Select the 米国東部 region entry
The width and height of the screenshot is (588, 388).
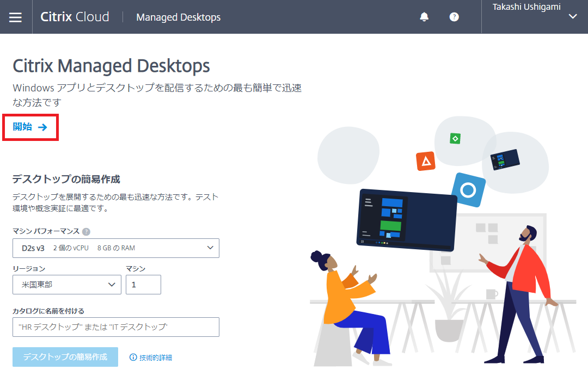coord(54,284)
